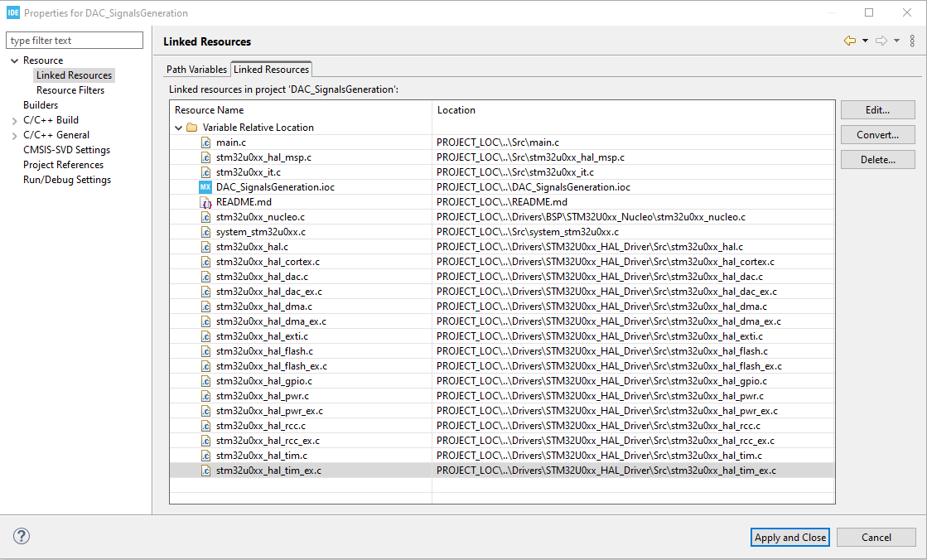This screenshot has width=927, height=560.
Task: Click the C icon beside stm32u0xx_nucleo.c
Action: pos(205,216)
